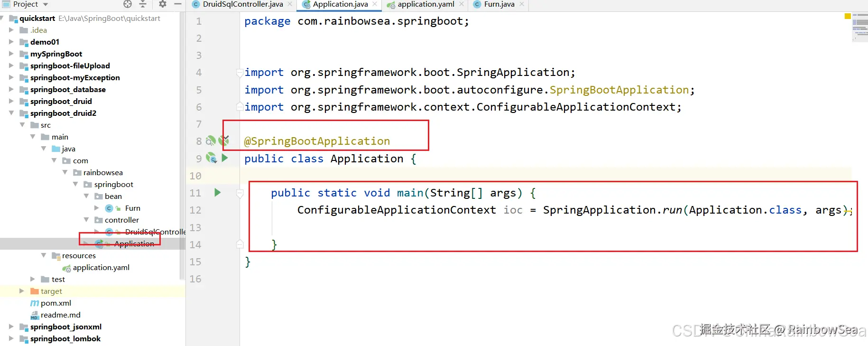Click the fold end marker at line 6
The image size is (868, 346).
click(240, 107)
